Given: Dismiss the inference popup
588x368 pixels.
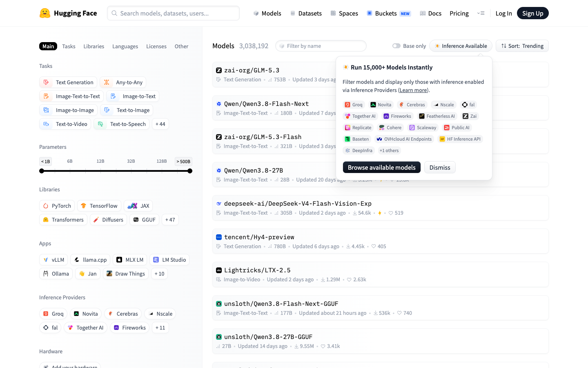Looking at the screenshot, I should pyautogui.click(x=440, y=167).
